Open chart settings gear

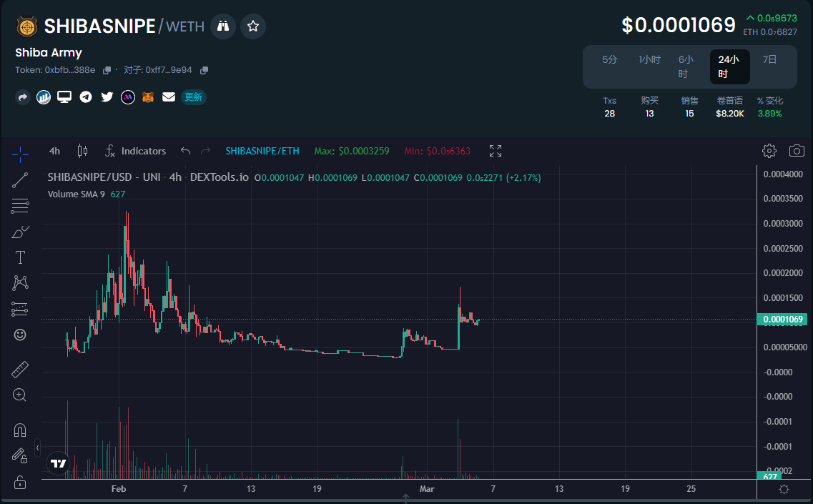click(x=769, y=151)
